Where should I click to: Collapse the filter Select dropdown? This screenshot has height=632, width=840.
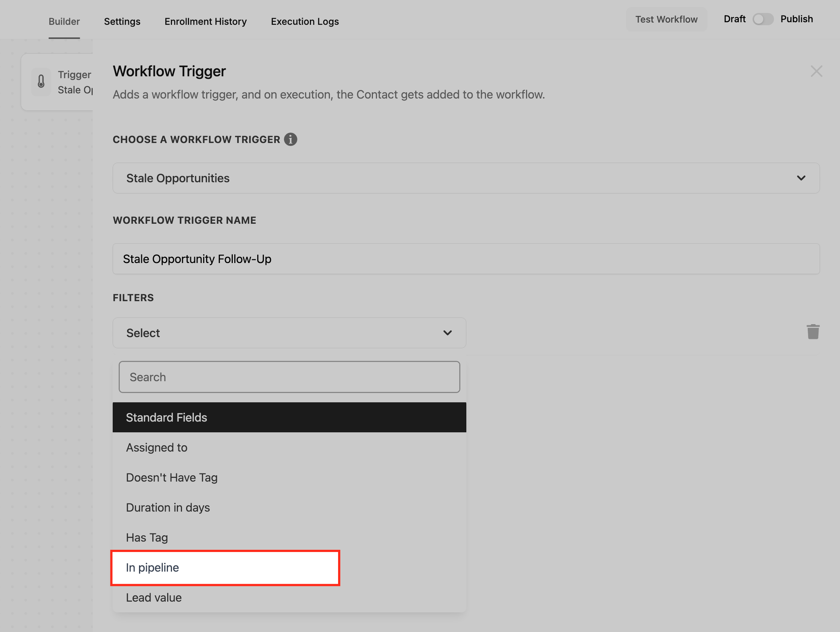click(289, 333)
